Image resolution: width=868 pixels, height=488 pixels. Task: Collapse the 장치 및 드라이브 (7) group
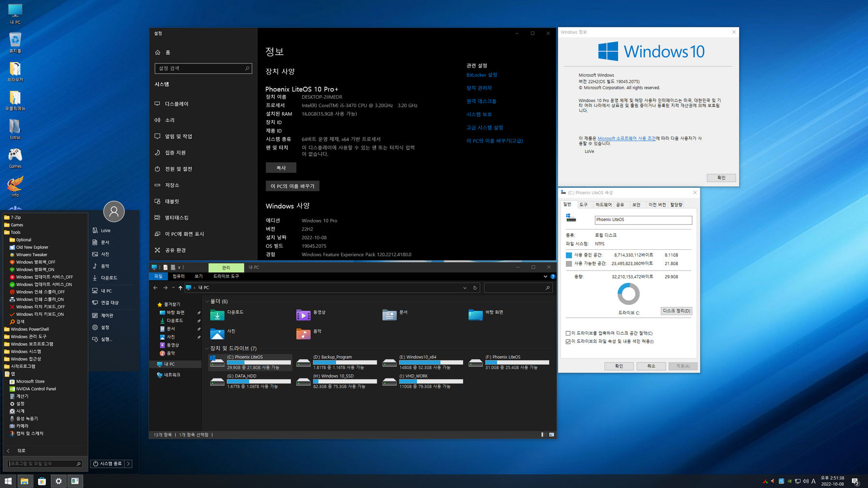(x=207, y=349)
